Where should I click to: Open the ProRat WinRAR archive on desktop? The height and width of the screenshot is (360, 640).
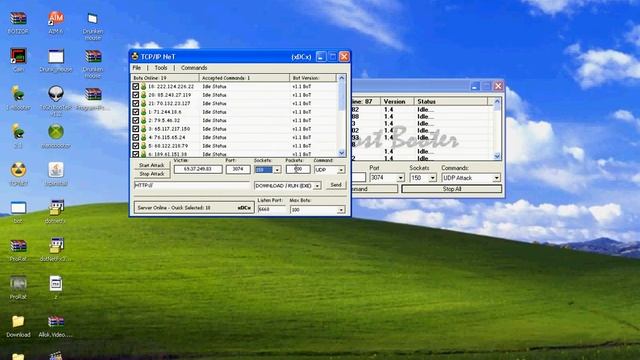coord(18,245)
